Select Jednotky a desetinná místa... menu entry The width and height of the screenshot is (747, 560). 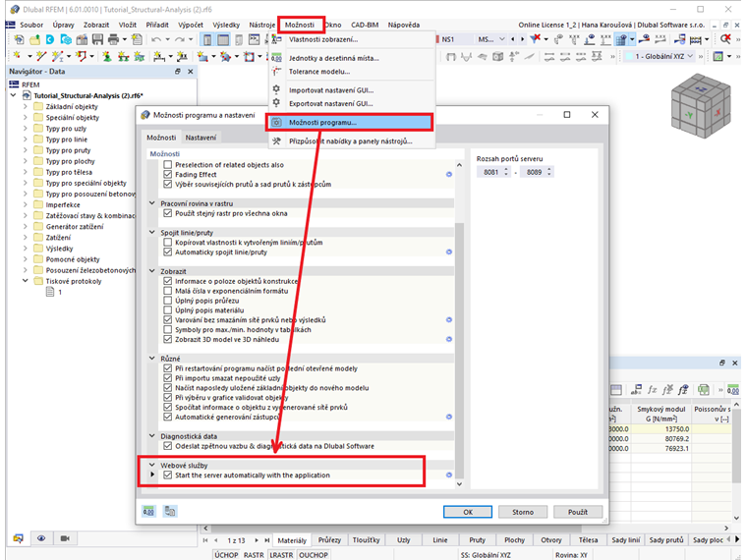[x=334, y=58]
